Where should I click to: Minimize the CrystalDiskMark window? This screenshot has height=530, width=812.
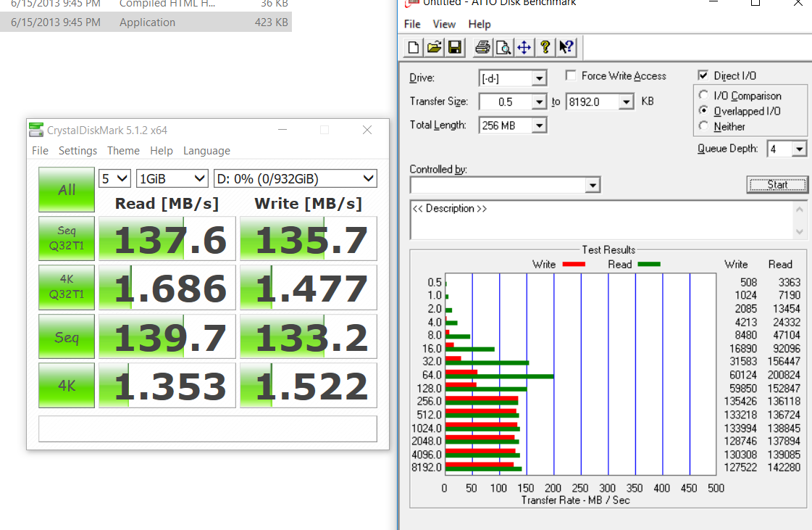[x=282, y=130]
